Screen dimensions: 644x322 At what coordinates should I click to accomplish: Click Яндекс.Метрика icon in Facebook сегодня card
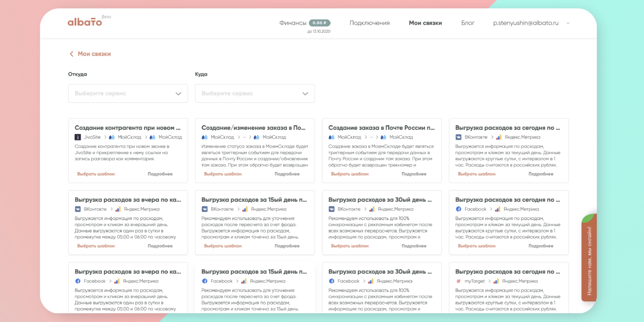coord(497,209)
